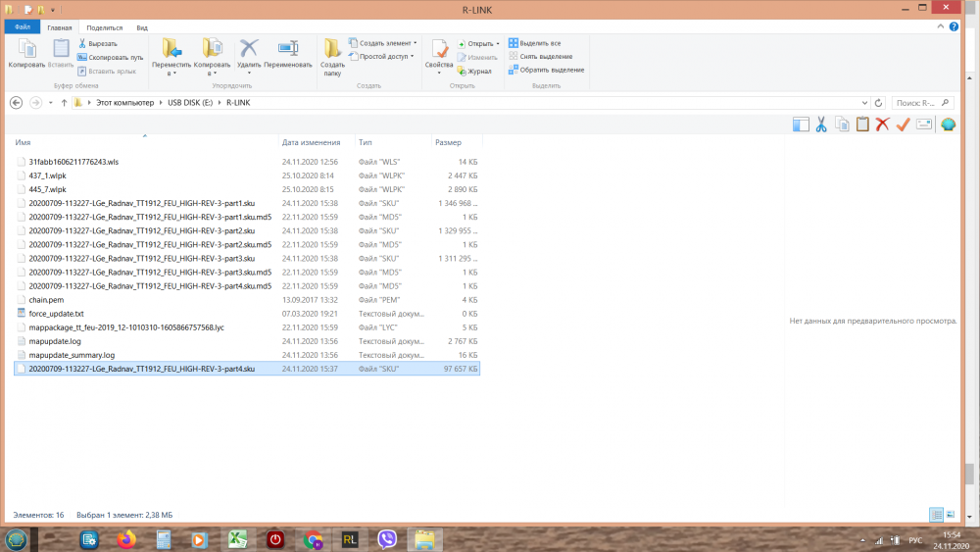The height and width of the screenshot is (552, 980).
Task: Click the Start button on the taskbar
Action: point(17,539)
